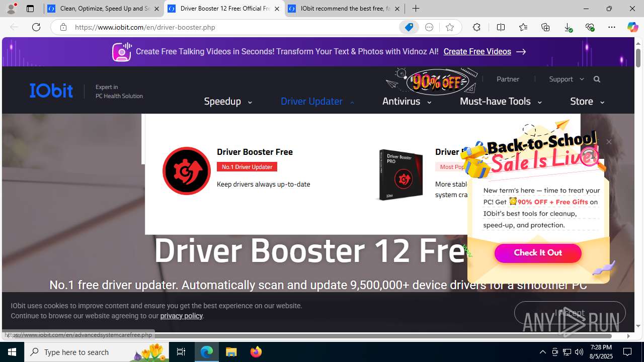Open Task View on the taskbar
The height and width of the screenshot is (362, 644).
pyautogui.click(x=181, y=352)
